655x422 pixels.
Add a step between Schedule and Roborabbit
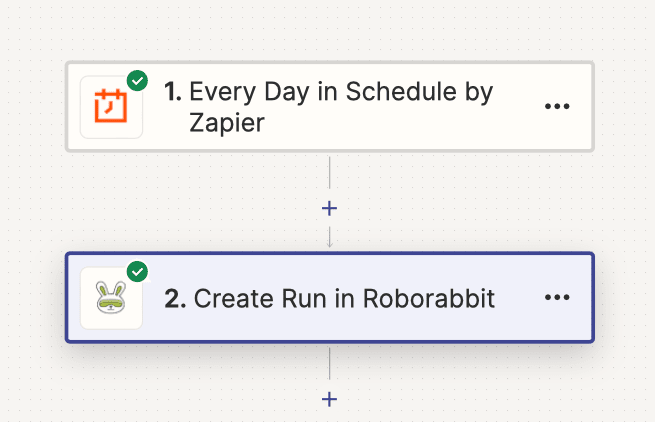[x=330, y=208]
